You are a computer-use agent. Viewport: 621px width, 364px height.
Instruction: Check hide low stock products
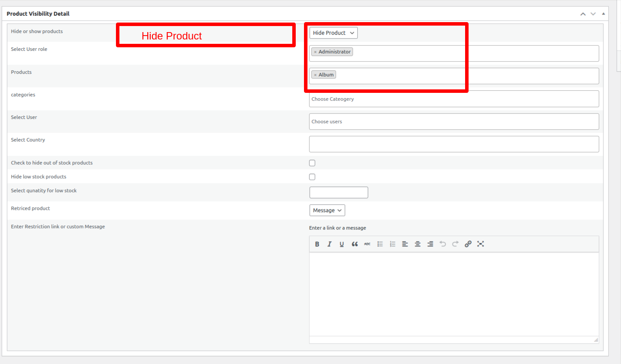click(312, 177)
